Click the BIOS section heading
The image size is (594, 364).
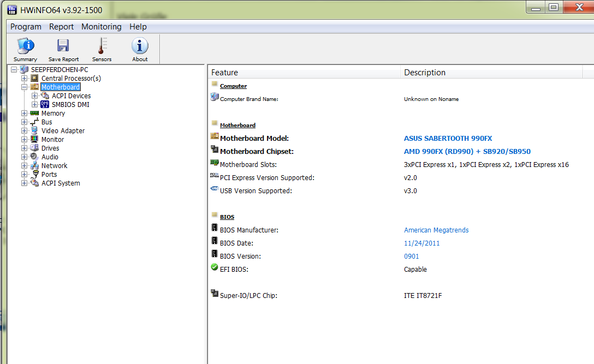[227, 217]
